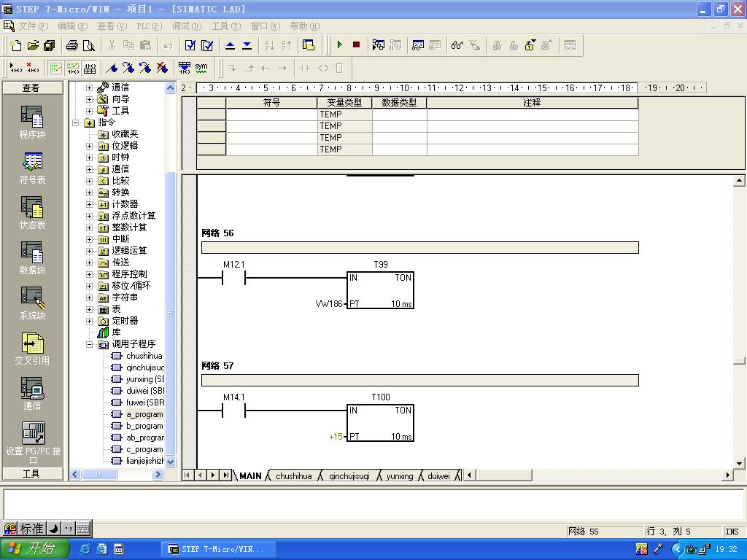Open the 符号表 (symbol table) view
The height and width of the screenshot is (560, 747).
pyautogui.click(x=31, y=167)
